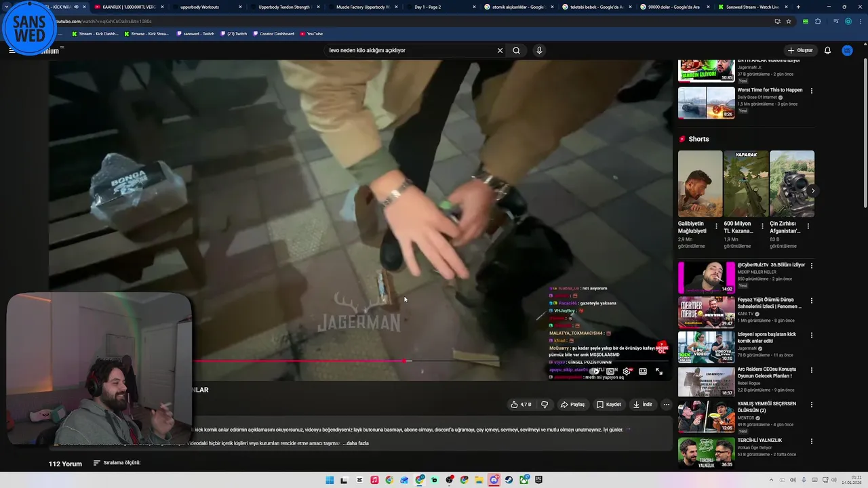Screen dimensions: 868x488
Task: Like the video showing 4,7 B
Action: tap(521, 405)
